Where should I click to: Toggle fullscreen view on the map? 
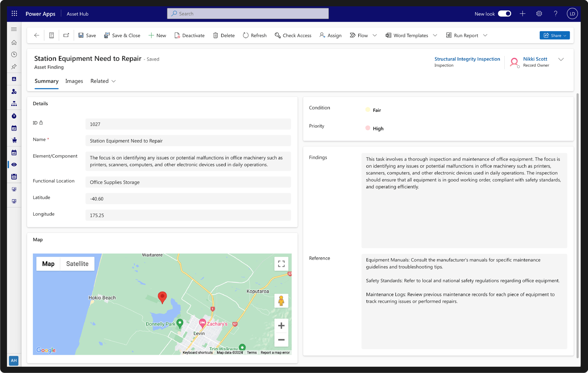click(281, 264)
